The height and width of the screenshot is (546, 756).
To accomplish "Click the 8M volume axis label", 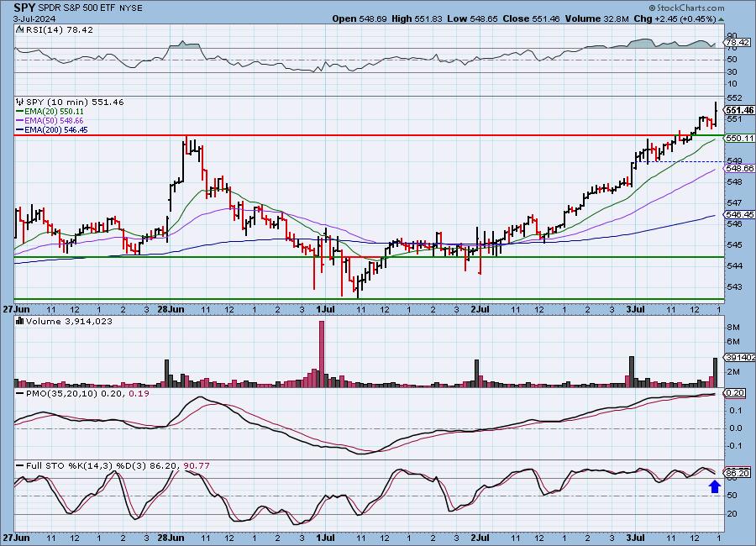I will tap(733, 328).
